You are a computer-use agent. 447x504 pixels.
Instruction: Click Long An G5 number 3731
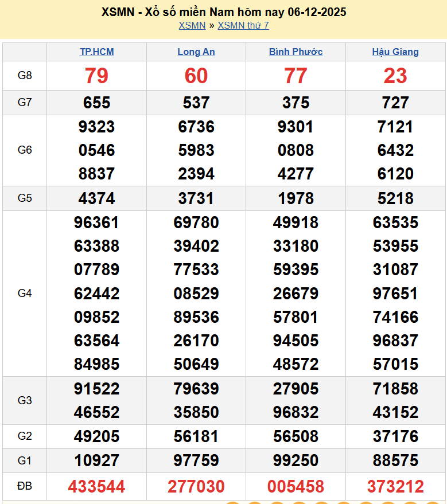[x=196, y=198]
